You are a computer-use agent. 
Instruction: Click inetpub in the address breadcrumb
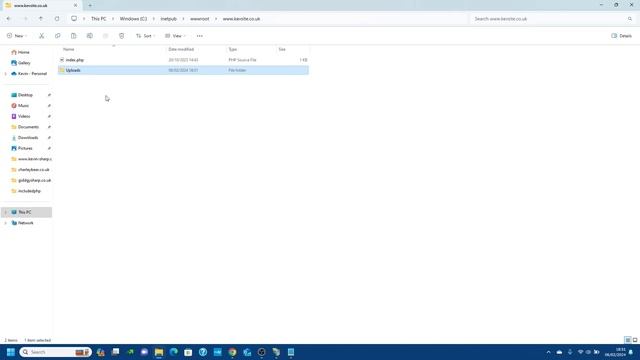point(169,19)
